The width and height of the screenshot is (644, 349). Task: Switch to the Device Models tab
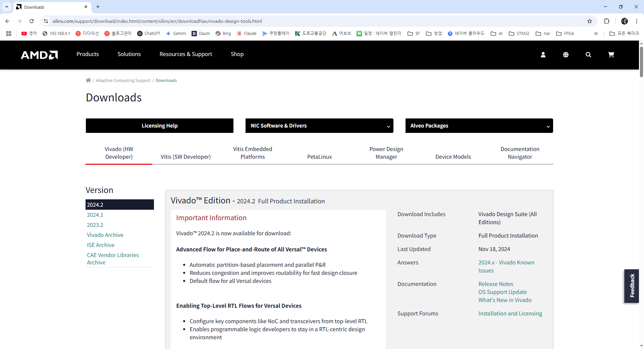pos(453,157)
